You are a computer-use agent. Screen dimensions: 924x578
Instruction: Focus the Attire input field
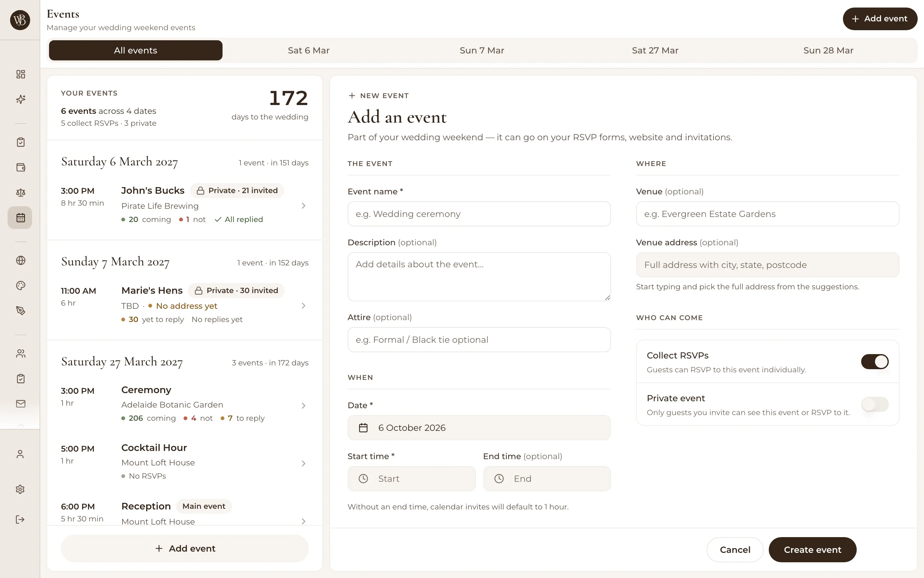pyautogui.click(x=479, y=340)
